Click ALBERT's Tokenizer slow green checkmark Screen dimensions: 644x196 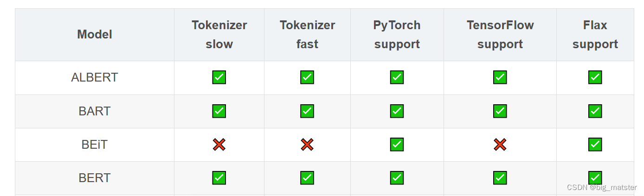point(219,77)
